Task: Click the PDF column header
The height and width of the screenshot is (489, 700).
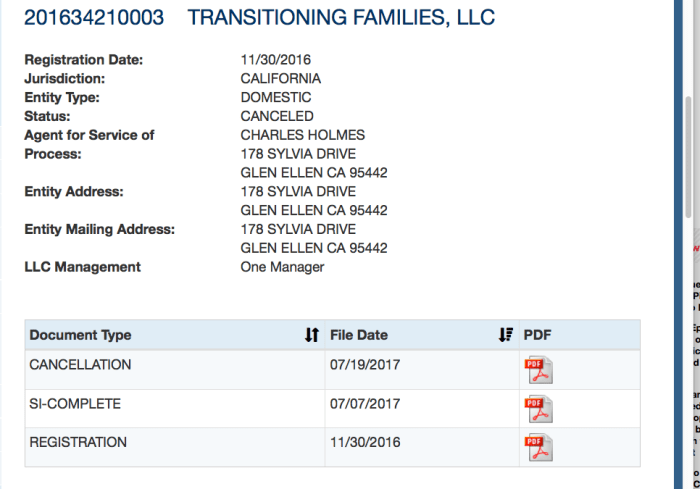Action: [537, 335]
